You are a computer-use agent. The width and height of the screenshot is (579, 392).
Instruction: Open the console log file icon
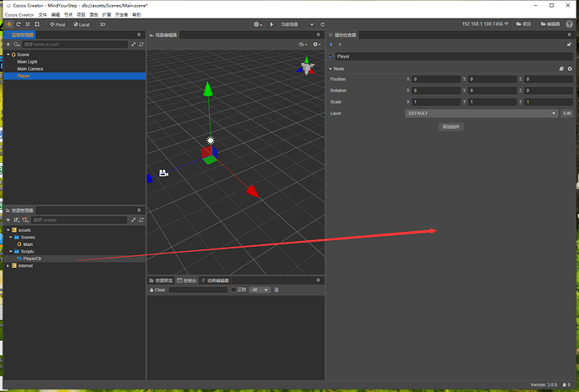pos(277,290)
